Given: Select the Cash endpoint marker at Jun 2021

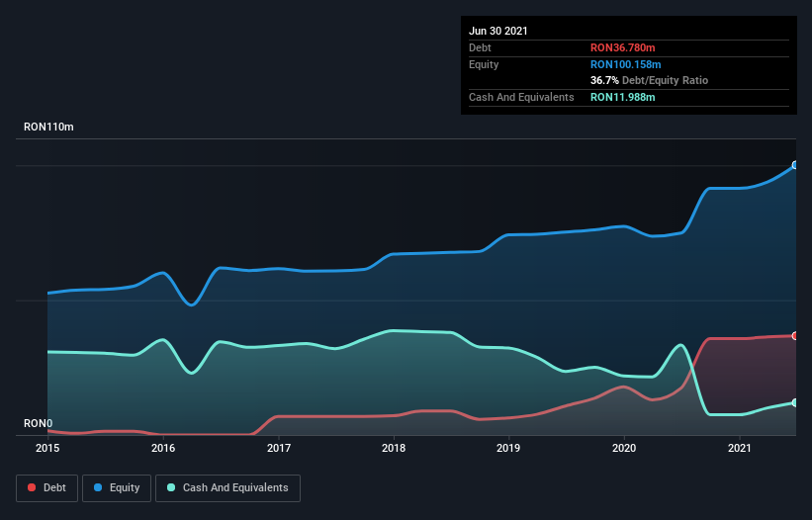Looking at the screenshot, I should coord(795,402).
